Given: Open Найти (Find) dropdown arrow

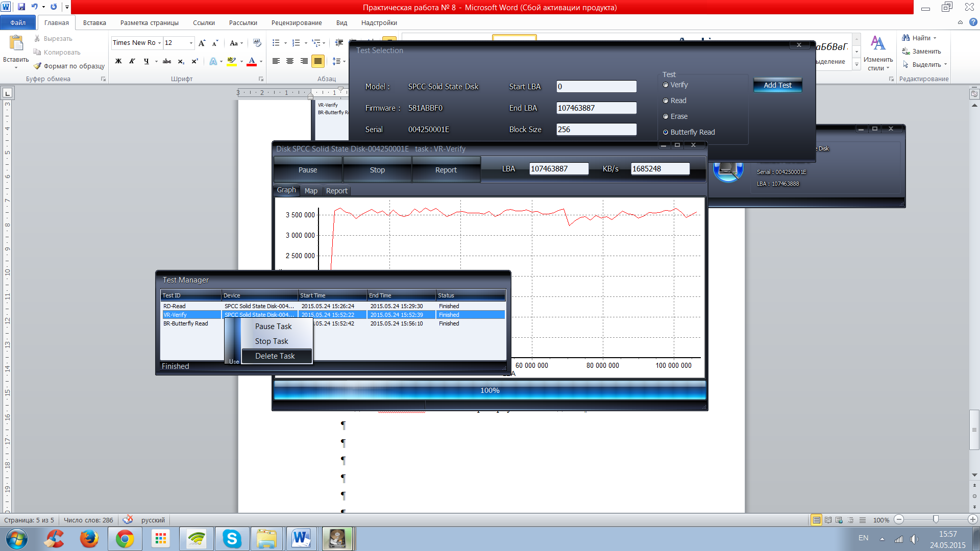Looking at the screenshot, I should (x=935, y=38).
